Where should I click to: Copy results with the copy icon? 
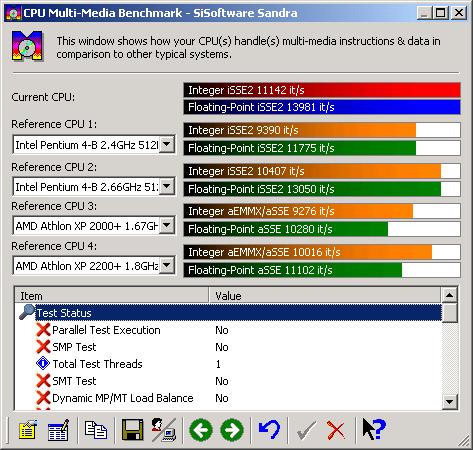pos(96,430)
